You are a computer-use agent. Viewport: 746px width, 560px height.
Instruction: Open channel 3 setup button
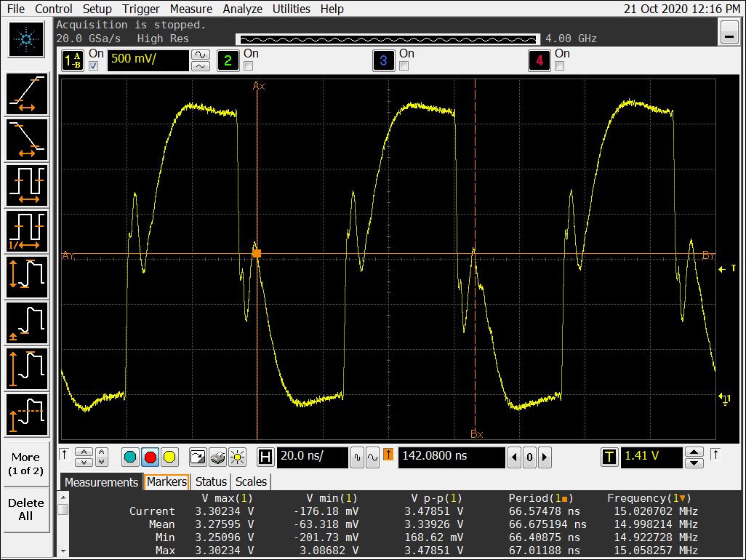point(383,60)
